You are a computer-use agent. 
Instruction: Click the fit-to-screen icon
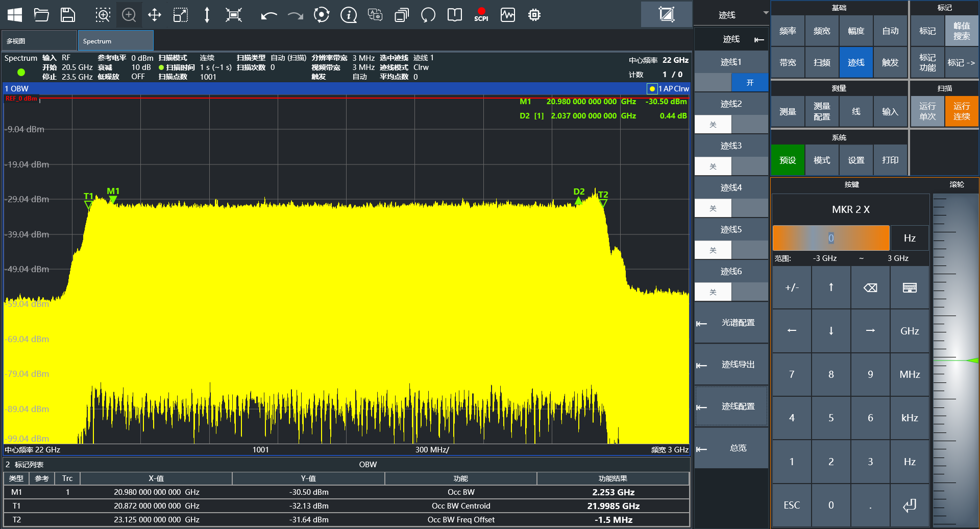click(233, 15)
